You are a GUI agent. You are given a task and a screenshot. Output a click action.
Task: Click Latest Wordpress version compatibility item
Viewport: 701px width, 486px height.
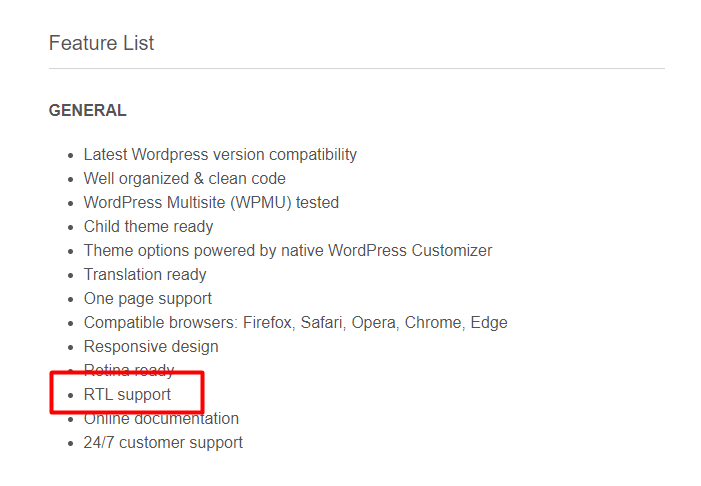coord(220,155)
